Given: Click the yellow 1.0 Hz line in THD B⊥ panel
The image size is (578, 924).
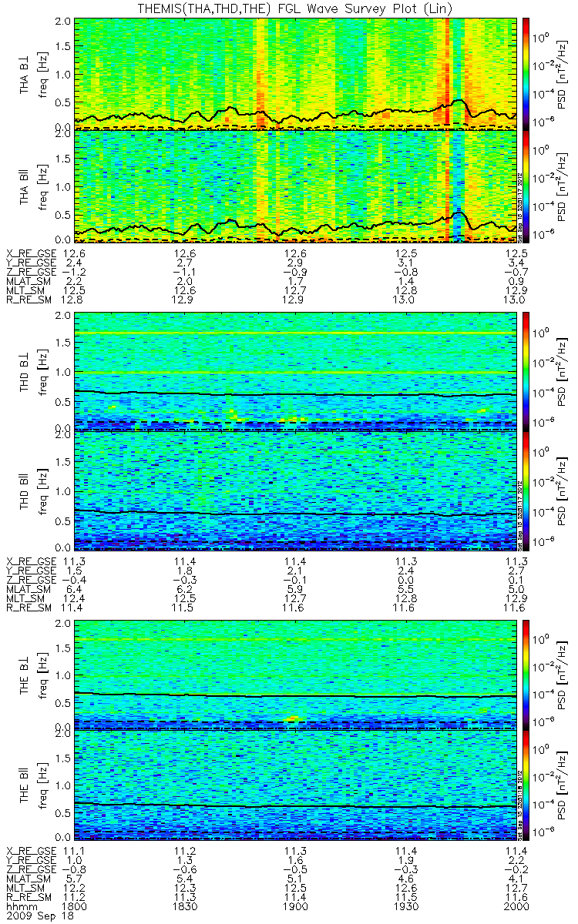Looking at the screenshot, I should pyautogui.click(x=295, y=373).
